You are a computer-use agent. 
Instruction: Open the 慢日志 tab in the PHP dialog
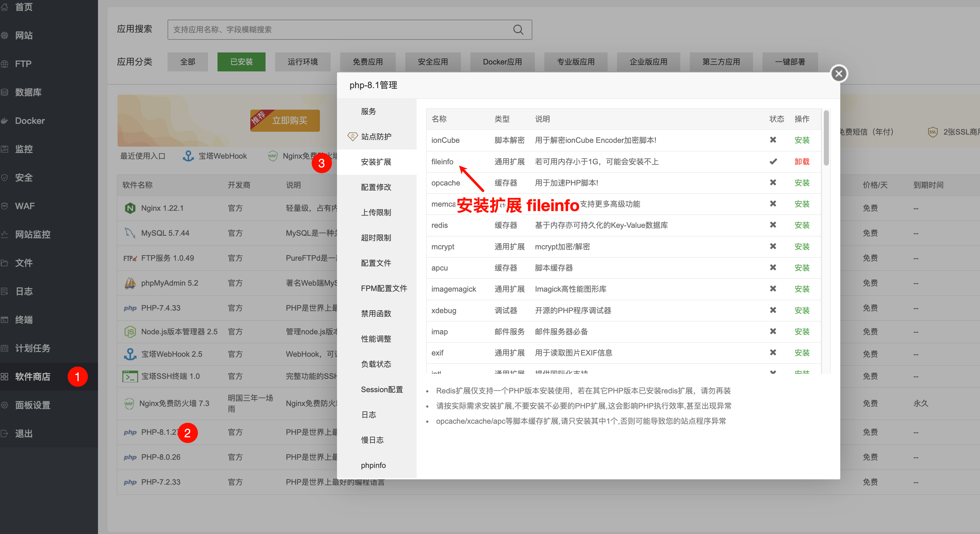tap(372, 440)
